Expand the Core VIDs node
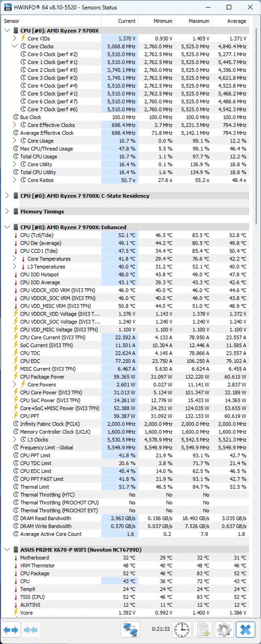 point(14,38)
